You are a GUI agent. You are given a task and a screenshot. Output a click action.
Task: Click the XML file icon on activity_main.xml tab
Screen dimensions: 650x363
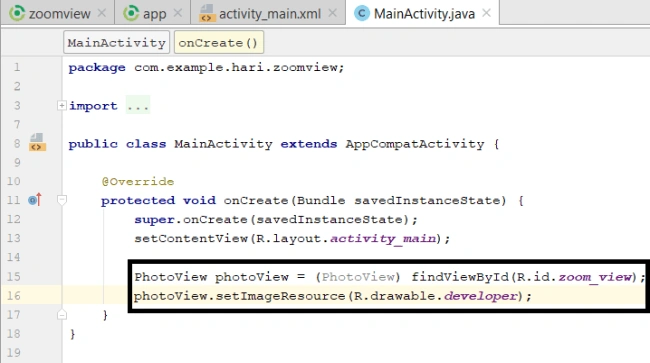click(206, 13)
